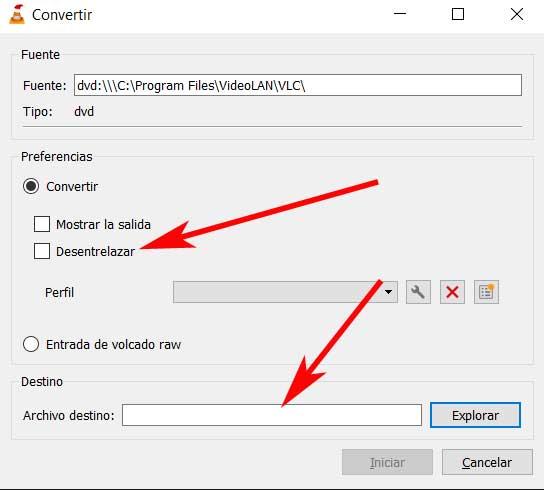Open the Perfil combo box
The width and height of the screenshot is (544, 490).
pos(285,292)
